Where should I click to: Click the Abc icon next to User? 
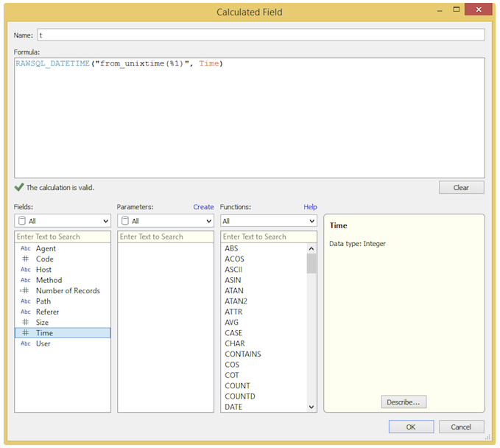[x=25, y=344]
